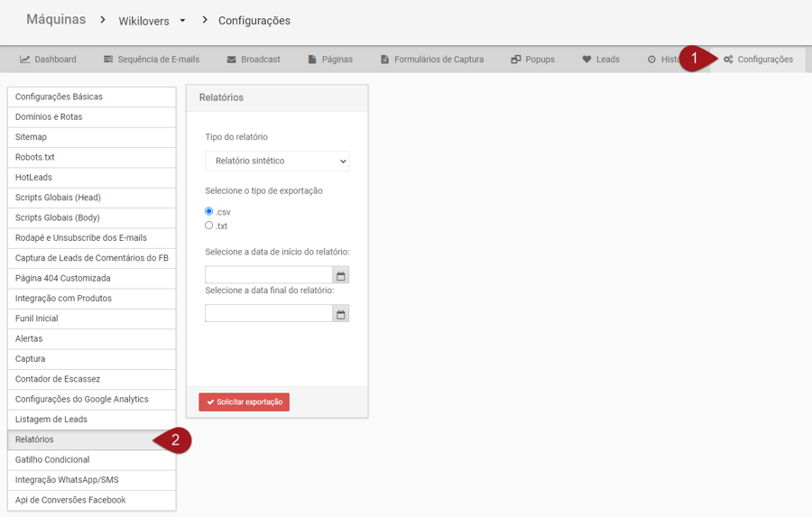Open calendar for report end date

[x=340, y=314]
